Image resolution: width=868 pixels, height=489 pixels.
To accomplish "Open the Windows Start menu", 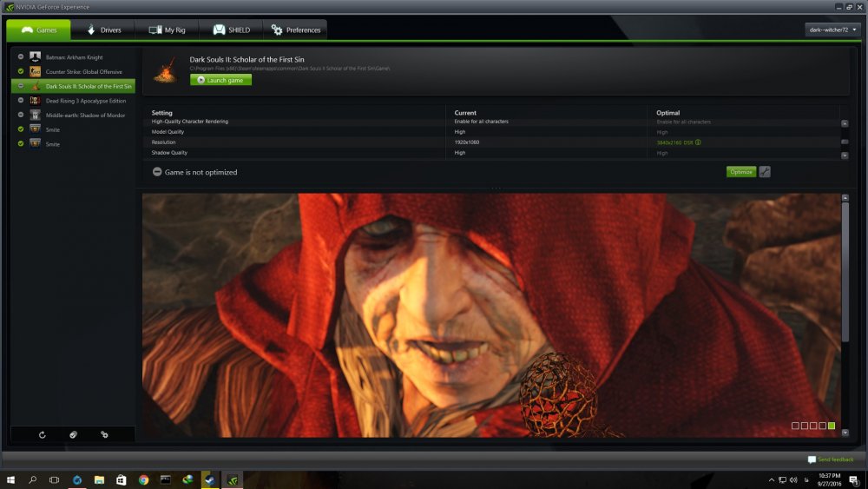I will (x=10, y=479).
